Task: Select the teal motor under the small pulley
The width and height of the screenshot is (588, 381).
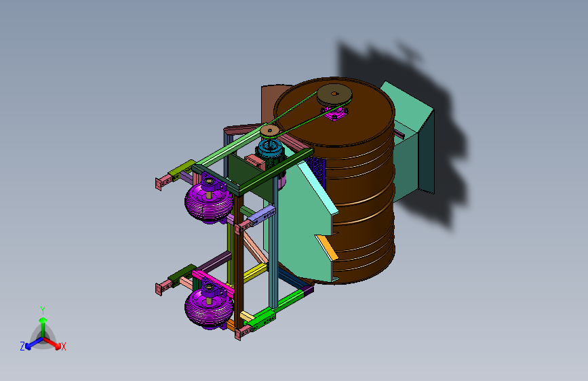Action: coord(271,150)
